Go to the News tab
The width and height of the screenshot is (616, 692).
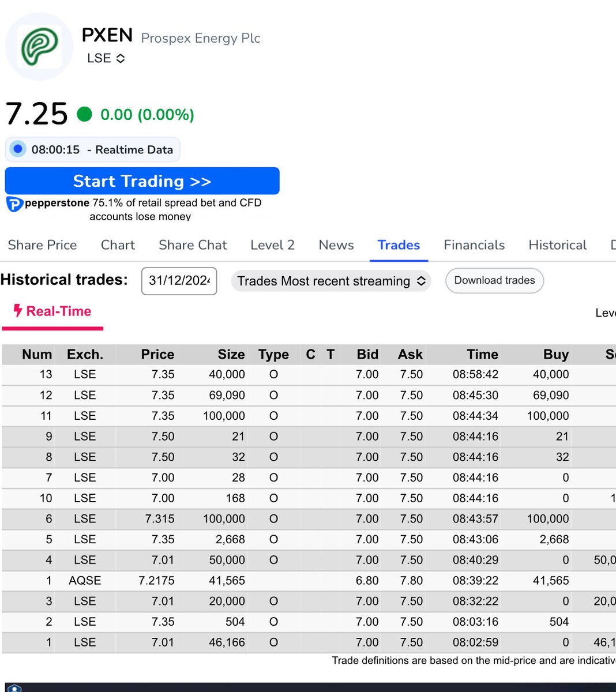pos(336,245)
